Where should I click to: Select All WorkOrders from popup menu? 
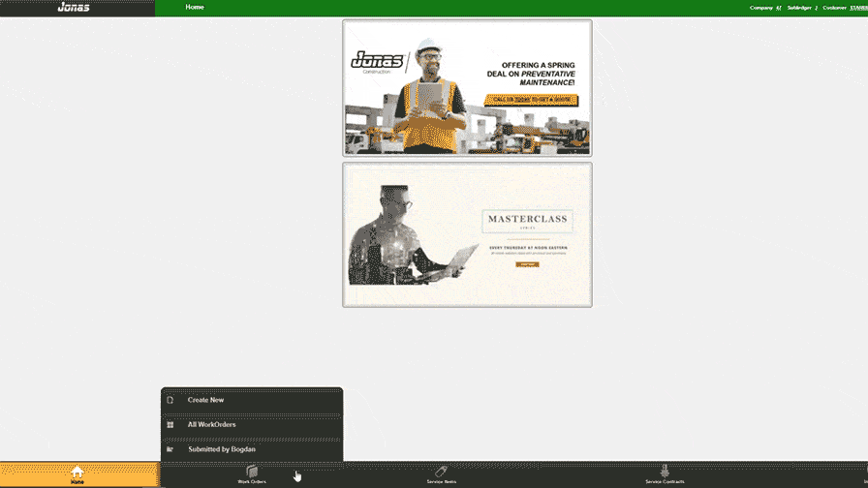tap(252, 425)
